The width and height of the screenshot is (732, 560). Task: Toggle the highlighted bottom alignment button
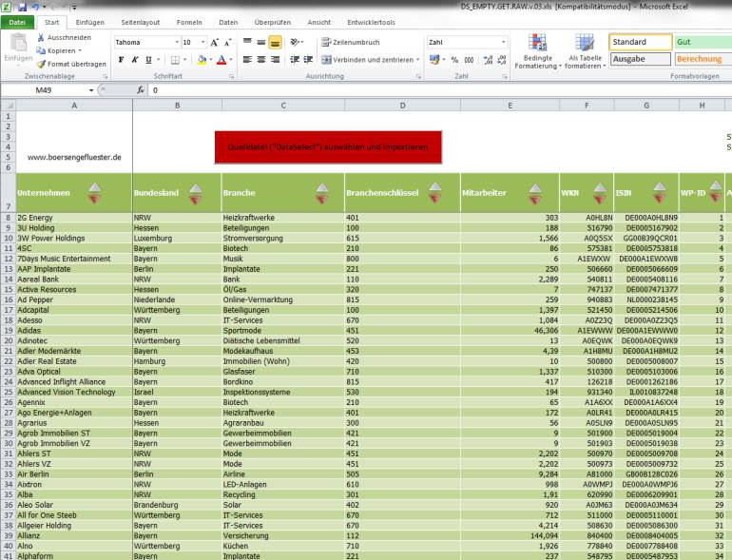coord(276,43)
